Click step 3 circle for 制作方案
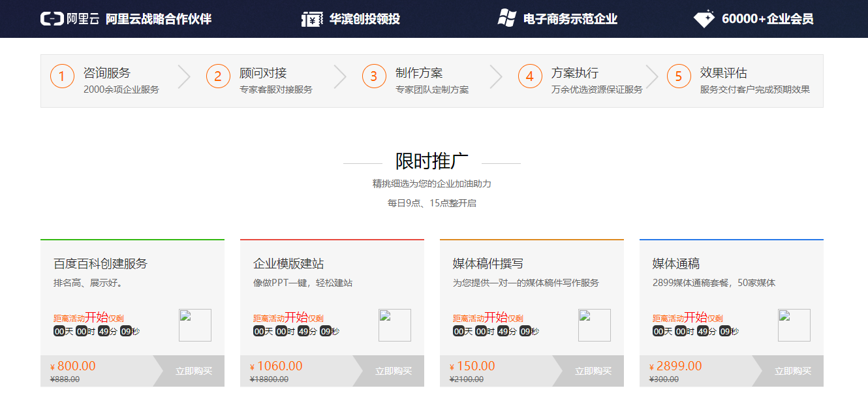Screen dimensions: 868x416 coord(374,76)
